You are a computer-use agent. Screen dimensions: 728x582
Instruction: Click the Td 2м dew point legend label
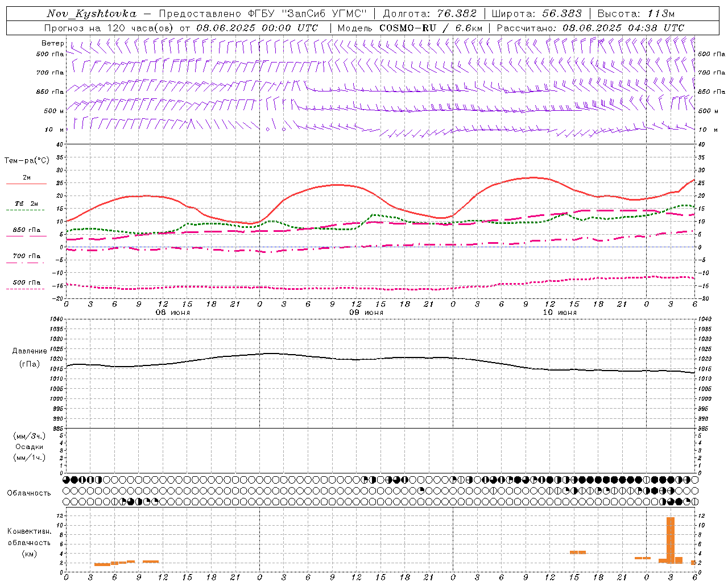26,203
